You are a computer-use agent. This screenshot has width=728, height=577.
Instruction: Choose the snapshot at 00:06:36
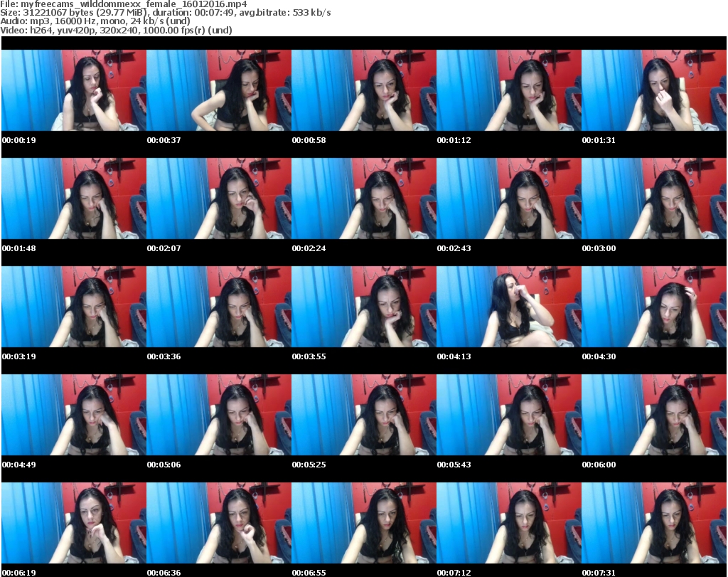pyautogui.click(x=219, y=523)
